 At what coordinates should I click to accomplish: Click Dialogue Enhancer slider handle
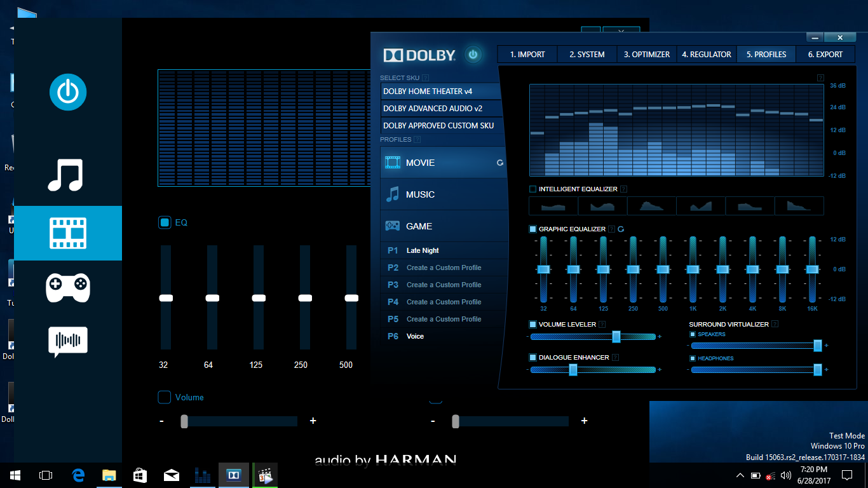[x=573, y=370]
